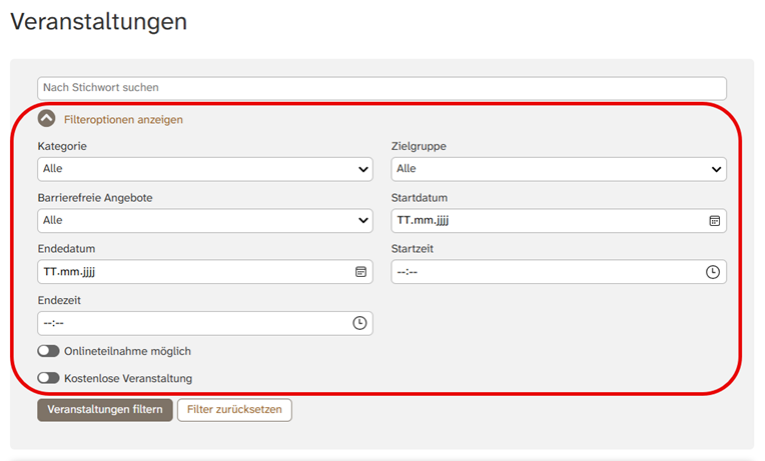Expand the Zielgruppe dropdown
This screenshot has width=765, height=461.
point(558,169)
